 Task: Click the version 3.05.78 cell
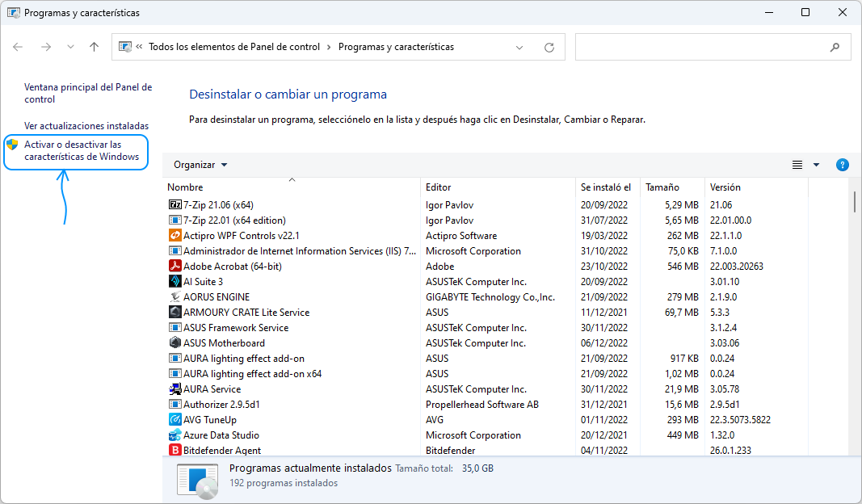[725, 389]
